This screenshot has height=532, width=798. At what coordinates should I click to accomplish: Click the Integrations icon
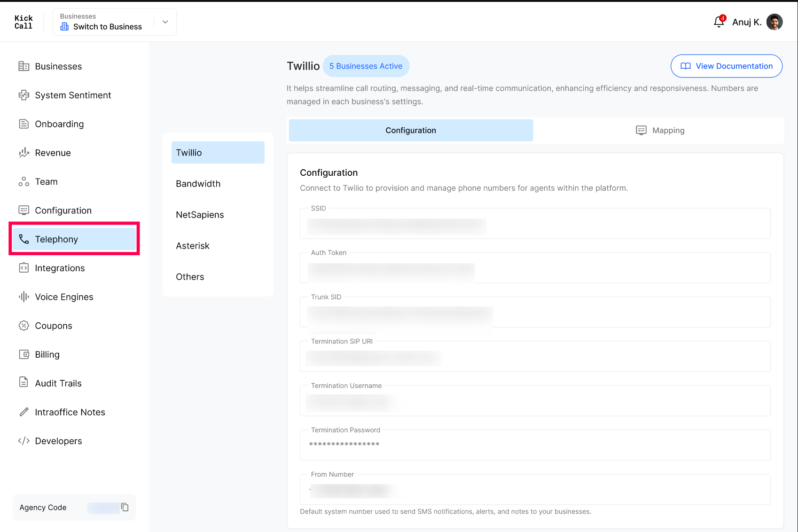pos(23,268)
